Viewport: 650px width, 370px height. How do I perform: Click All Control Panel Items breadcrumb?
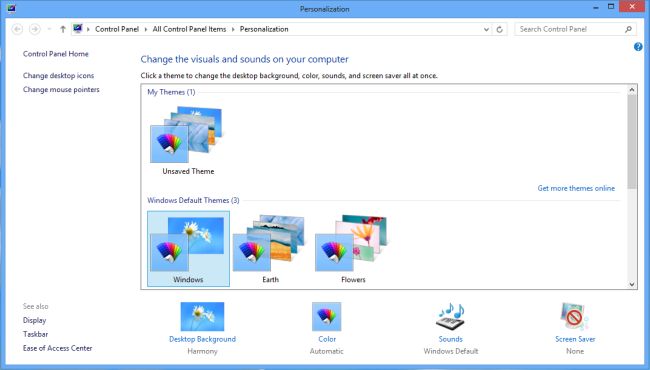(189, 29)
